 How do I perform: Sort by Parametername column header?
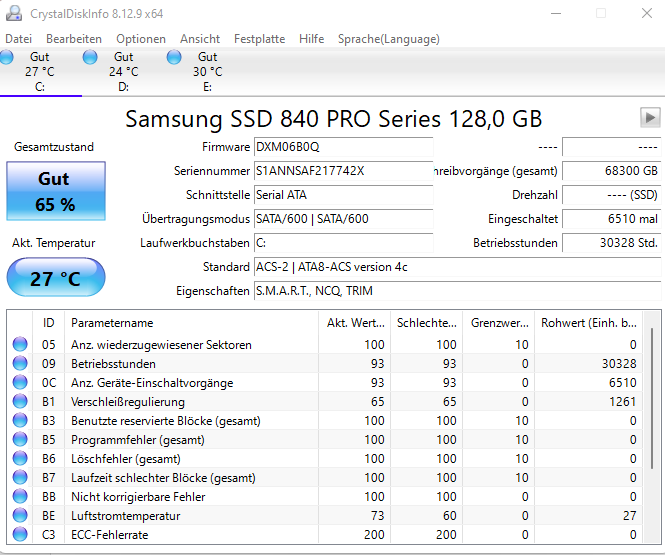click(x=191, y=323)
